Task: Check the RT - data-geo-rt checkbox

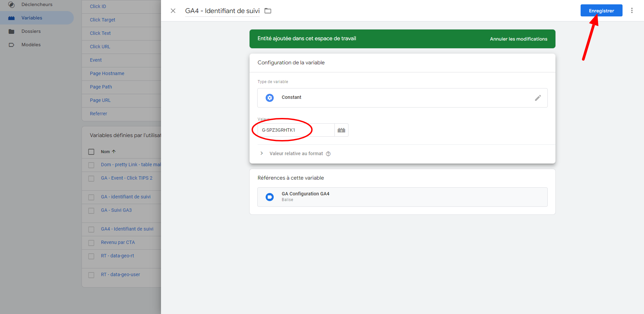Action: [91, 256]
